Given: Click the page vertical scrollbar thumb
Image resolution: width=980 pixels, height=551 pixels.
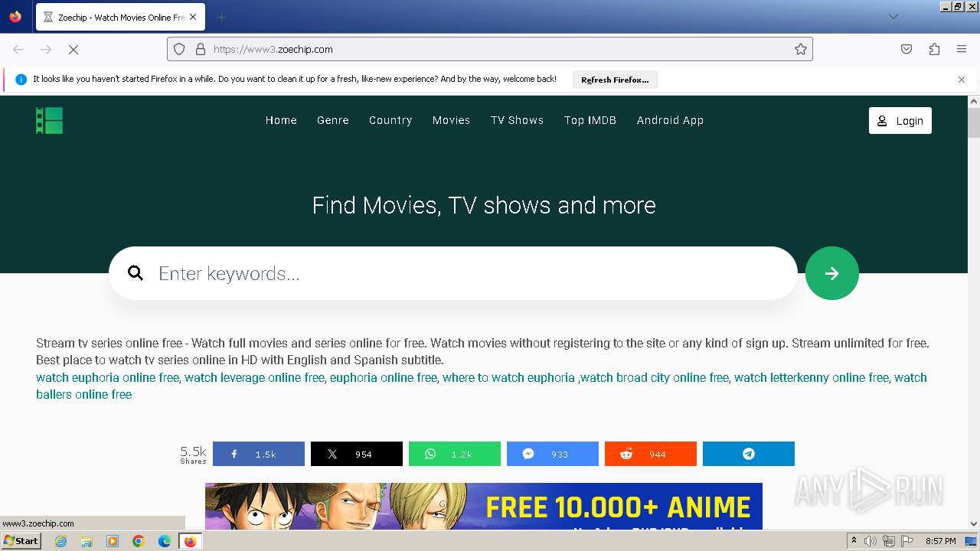Looking at the screenshot, I should coord(974,122).
